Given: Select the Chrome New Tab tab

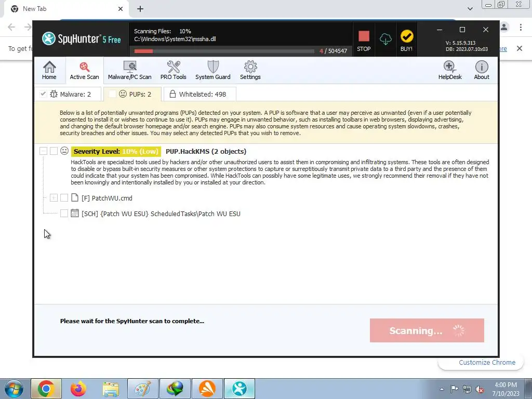Looking at the screenshot, I should [66, 9].
